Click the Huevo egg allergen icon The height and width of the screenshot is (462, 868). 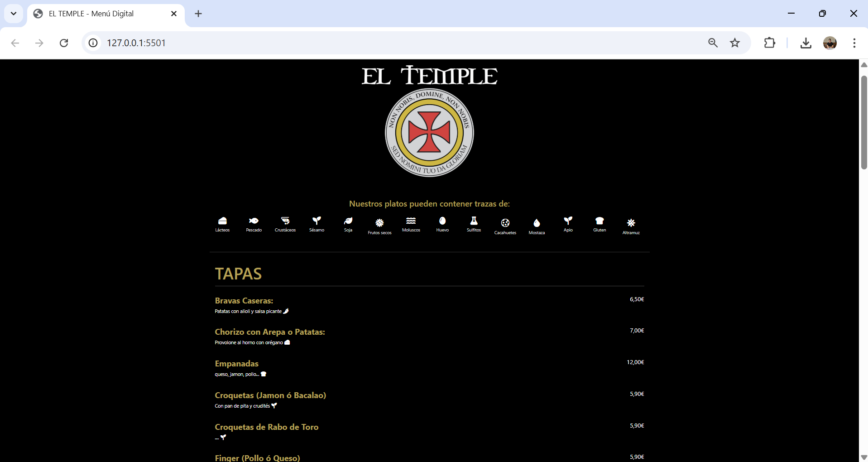coord(442,221)
